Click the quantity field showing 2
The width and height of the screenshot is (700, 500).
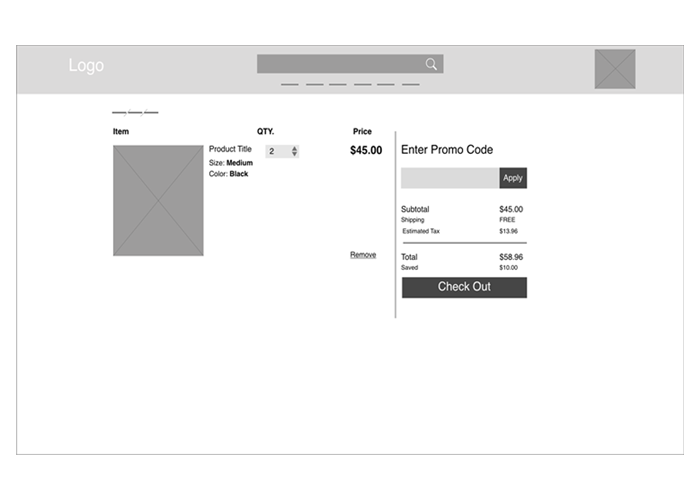coord(276,152)
